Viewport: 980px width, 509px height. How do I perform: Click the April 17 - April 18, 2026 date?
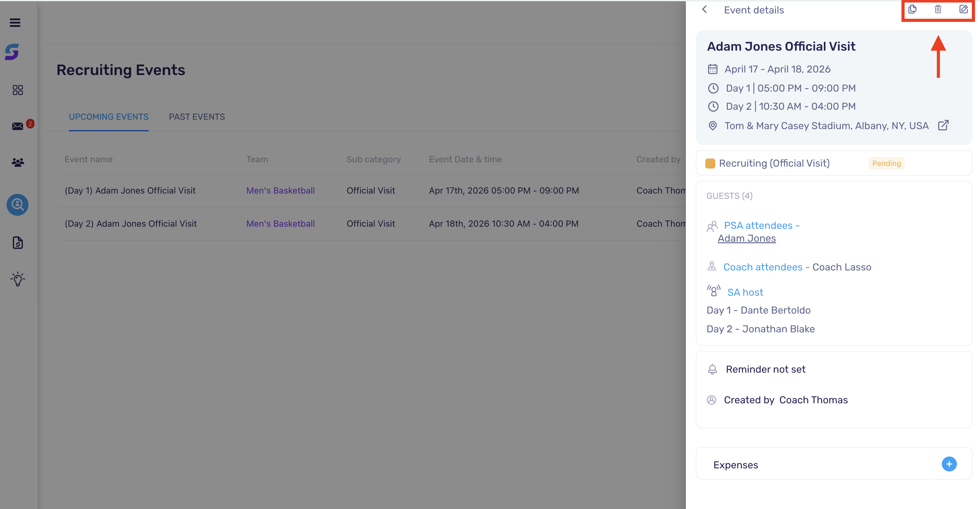777,69
